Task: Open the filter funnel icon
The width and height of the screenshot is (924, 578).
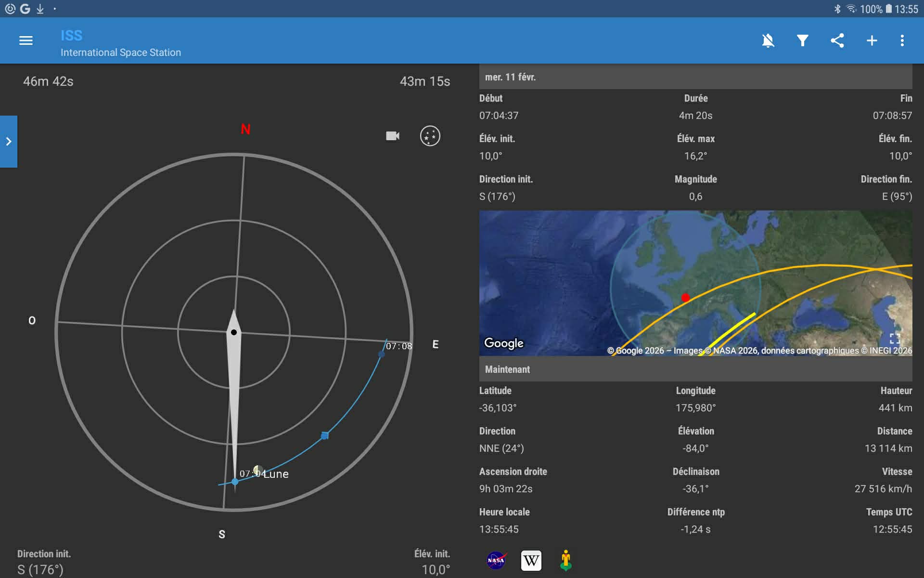Action: pyautogui.click(x=802, y=40)
